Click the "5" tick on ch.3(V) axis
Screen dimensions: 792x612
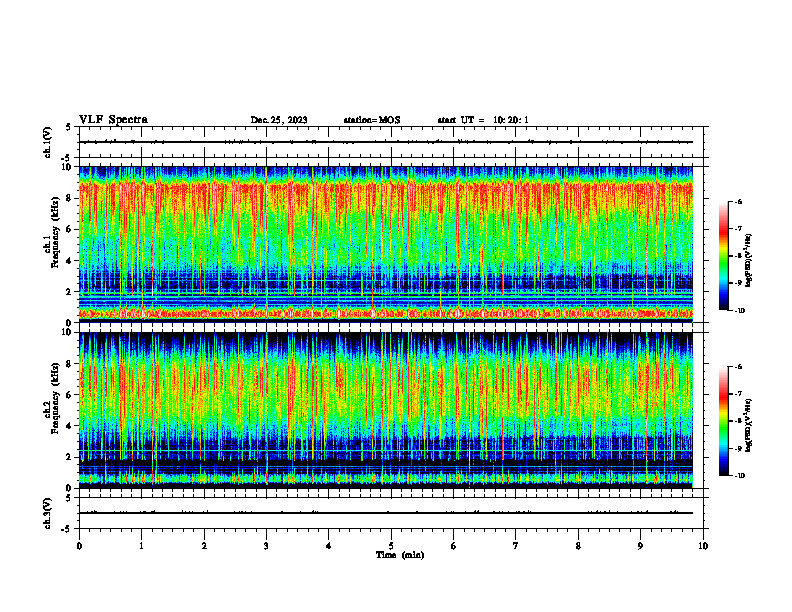(x=68, y=498)
